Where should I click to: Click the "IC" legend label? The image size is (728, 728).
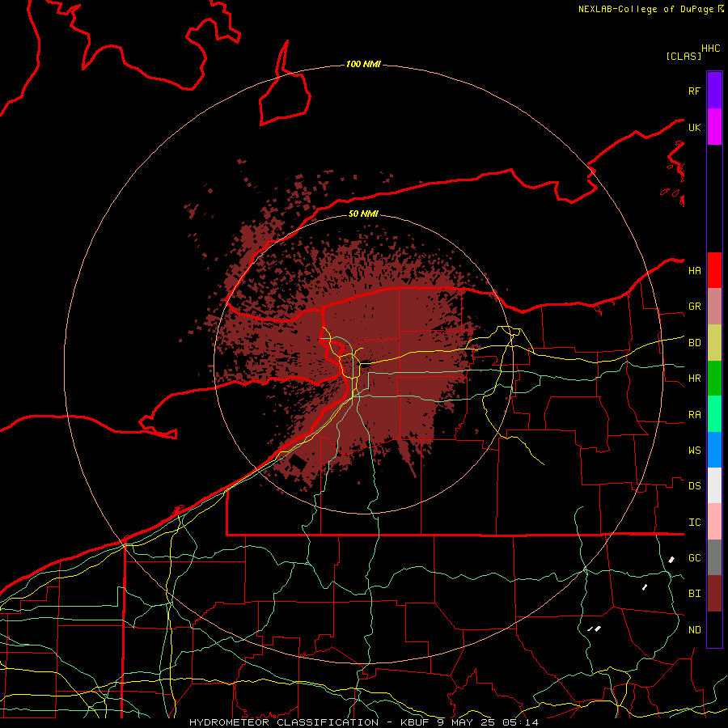(694, 523)
